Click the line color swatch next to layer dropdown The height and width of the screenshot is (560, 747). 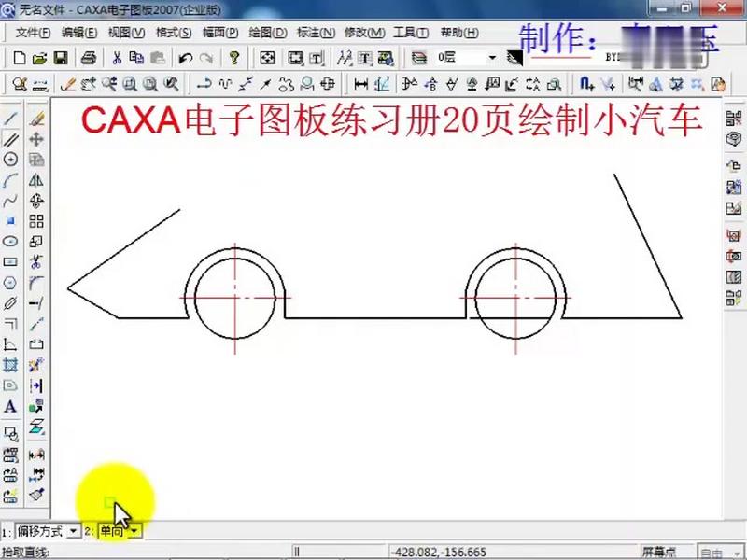click(514, 58)
